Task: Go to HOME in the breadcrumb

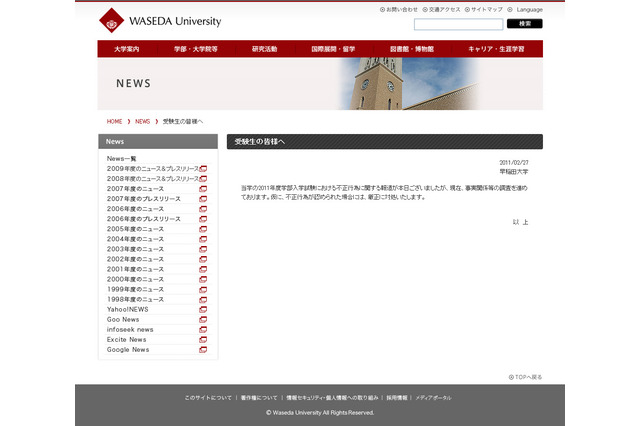Action: click(x=114, y=122)
